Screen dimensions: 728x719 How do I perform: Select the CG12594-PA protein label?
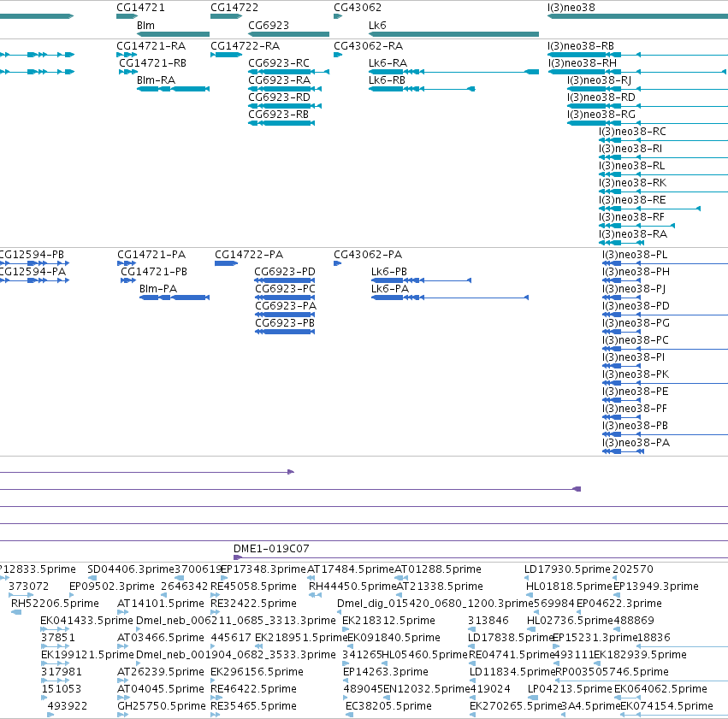click(x=32, y=272)
